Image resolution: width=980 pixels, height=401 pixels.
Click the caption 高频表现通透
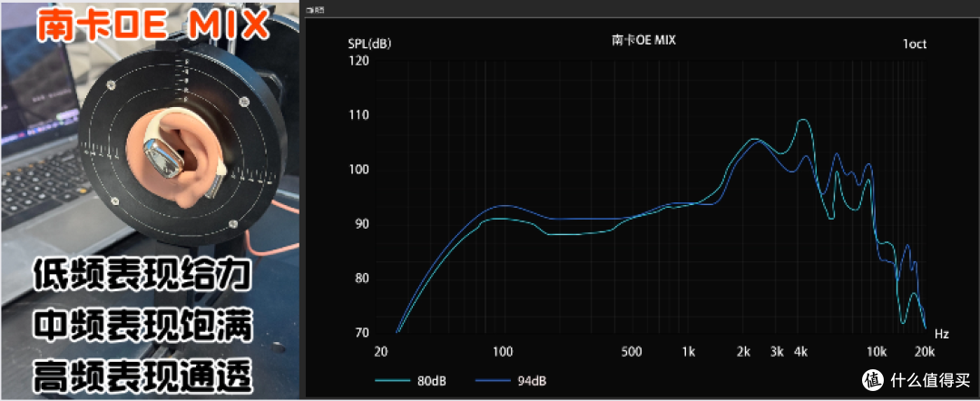[144, 376]
